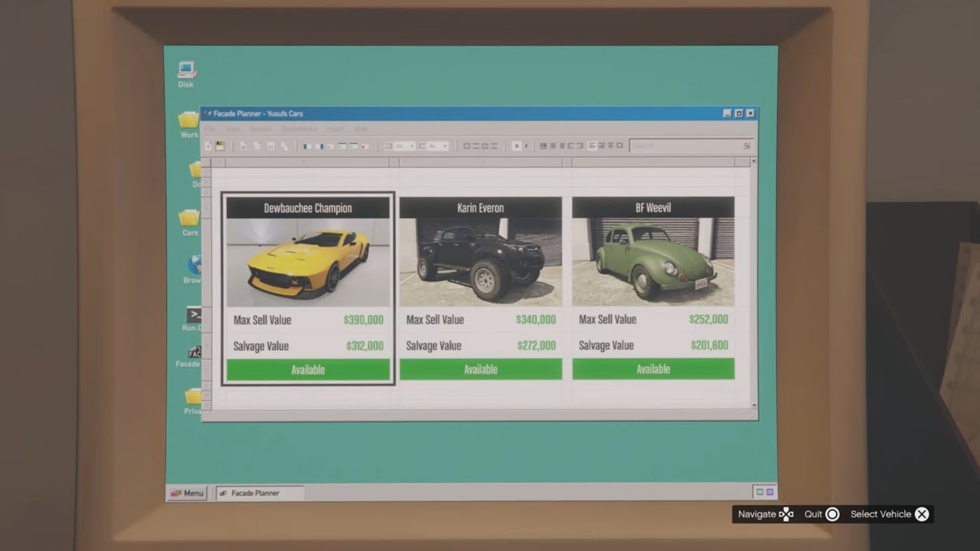Open the Bookmarks menu
The image size is (980, 551).
click(299, 129)
